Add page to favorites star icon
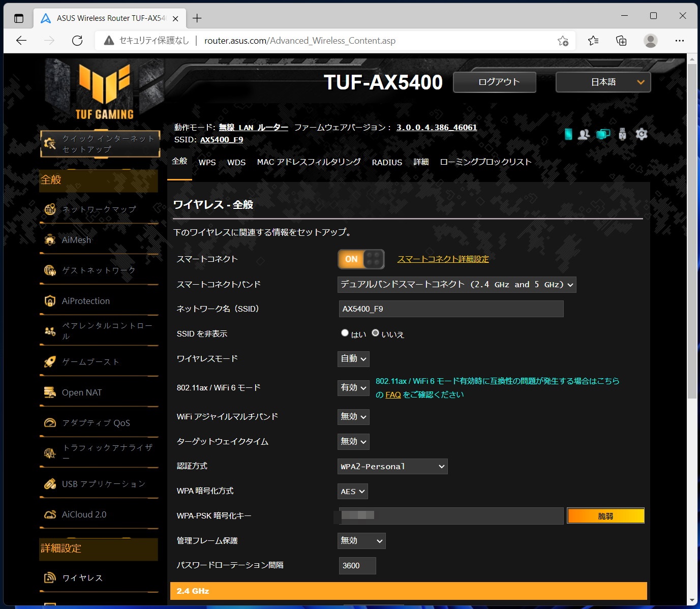 coord(563,41)
